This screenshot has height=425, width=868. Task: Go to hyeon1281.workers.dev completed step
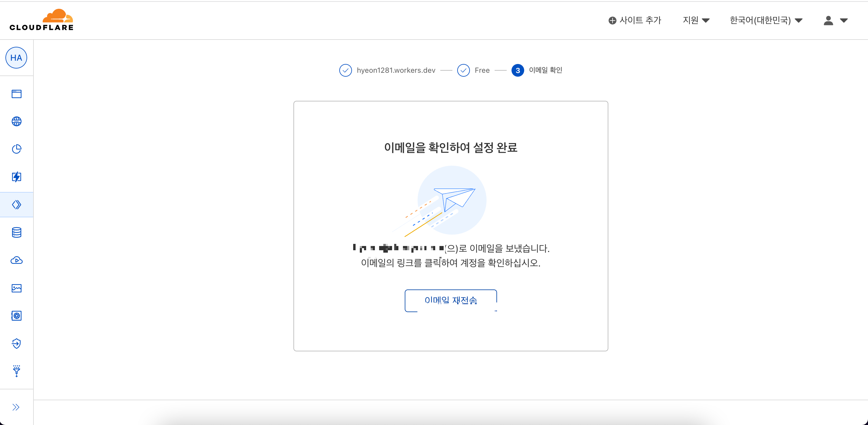coord(396,70)
